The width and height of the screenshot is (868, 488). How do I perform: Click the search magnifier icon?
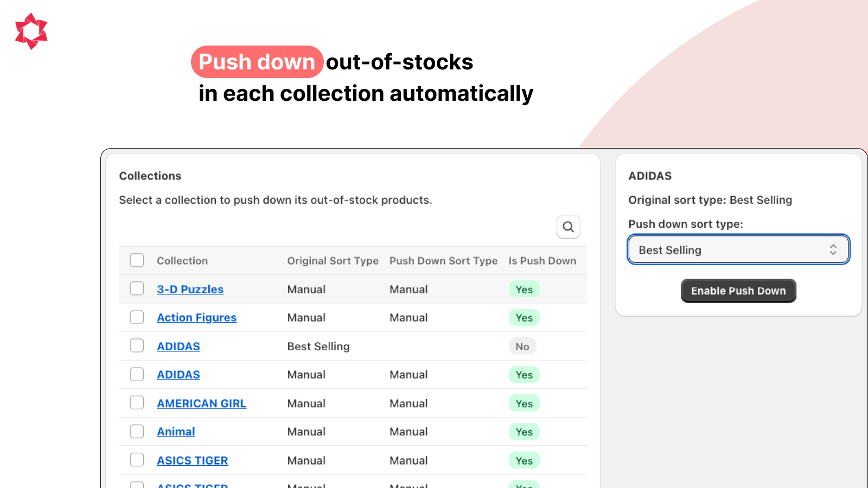click(x=568, y=227)
